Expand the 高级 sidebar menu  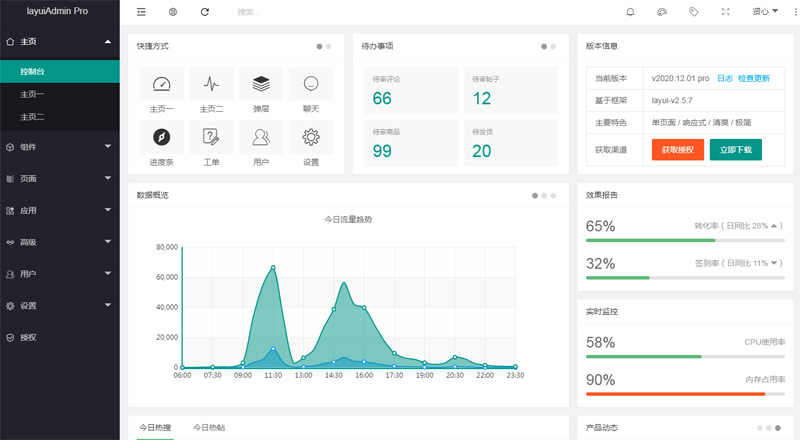click(x=108, y=241)
